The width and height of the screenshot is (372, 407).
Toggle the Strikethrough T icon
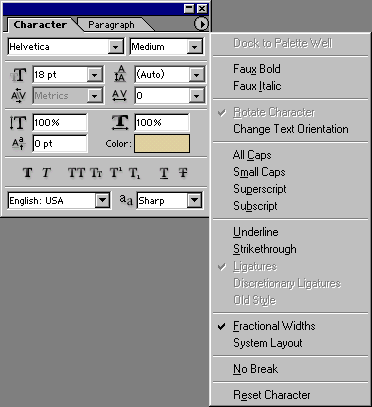coord(183,173)
